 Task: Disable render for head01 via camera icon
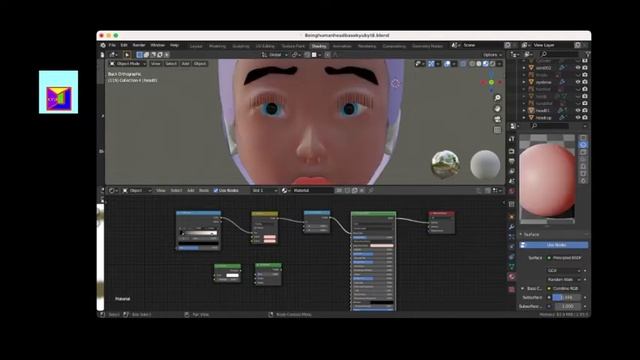coord(585,110)
